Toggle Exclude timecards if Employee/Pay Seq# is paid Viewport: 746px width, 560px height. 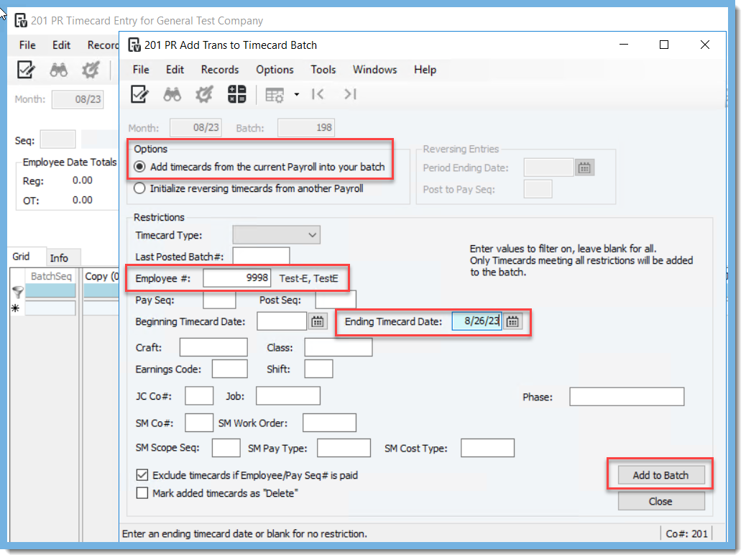142,475
